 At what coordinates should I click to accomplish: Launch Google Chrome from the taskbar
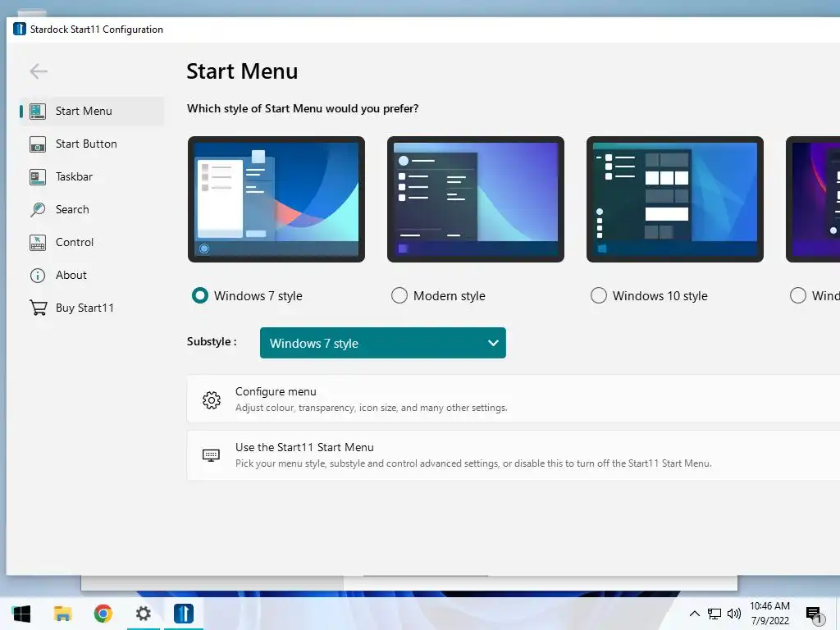103,614
